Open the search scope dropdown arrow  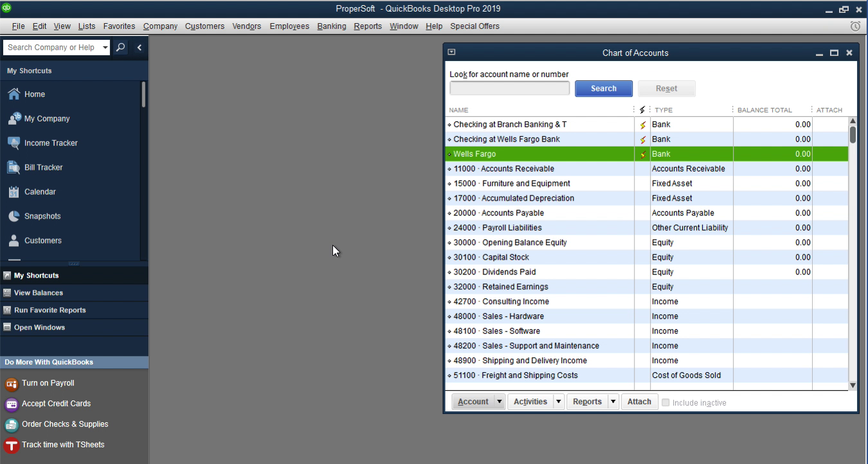coord(105,48)
